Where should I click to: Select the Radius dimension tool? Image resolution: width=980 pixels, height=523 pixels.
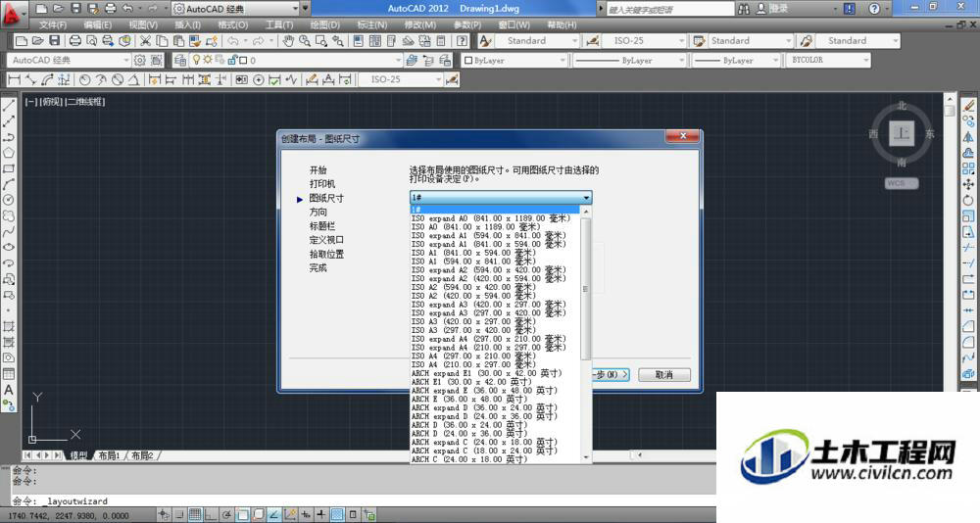point(84,79)
